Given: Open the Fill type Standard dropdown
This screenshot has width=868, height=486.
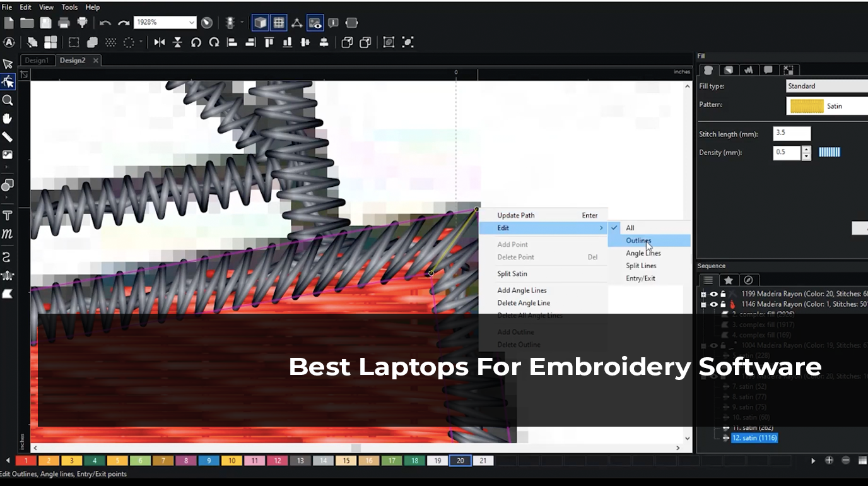Looking at the screenshot, I should tap(827, 86).
